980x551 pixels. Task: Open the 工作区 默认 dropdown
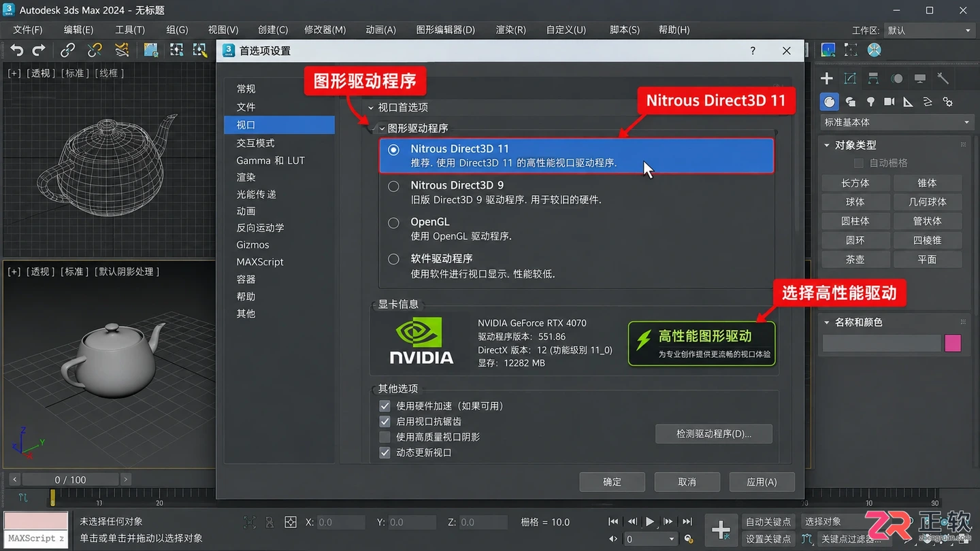click(929, 30)
